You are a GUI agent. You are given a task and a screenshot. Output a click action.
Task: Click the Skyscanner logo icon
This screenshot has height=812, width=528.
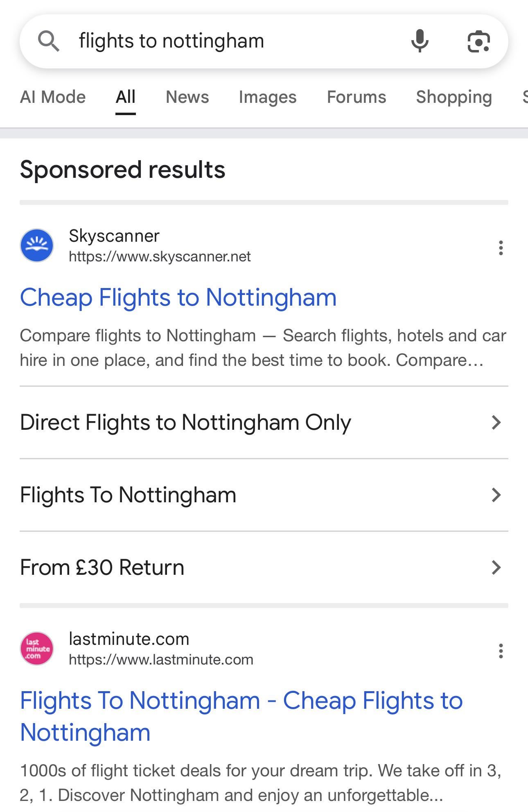pos(37,245)
